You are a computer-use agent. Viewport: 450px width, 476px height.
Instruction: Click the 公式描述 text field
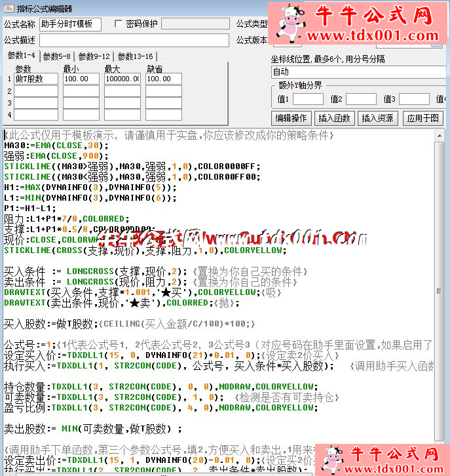coord(134,41)
